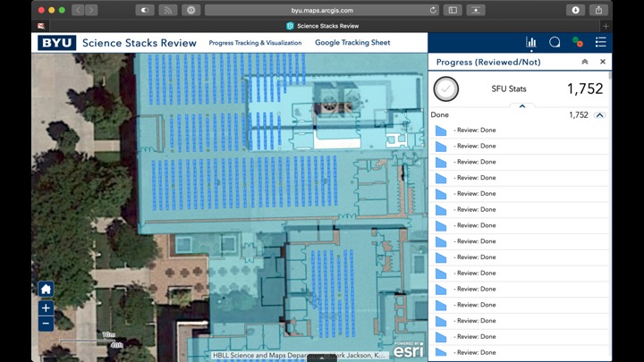Open the bar chart summary widget
This screenshot has width=644, height=362.
tap(531, 42)
